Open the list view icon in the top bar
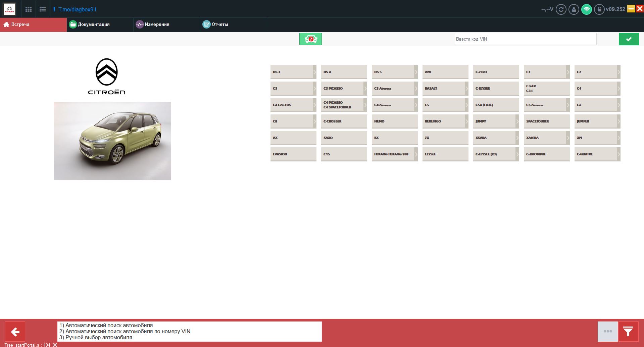Screen dimensions: 644x347 [43, 9]
